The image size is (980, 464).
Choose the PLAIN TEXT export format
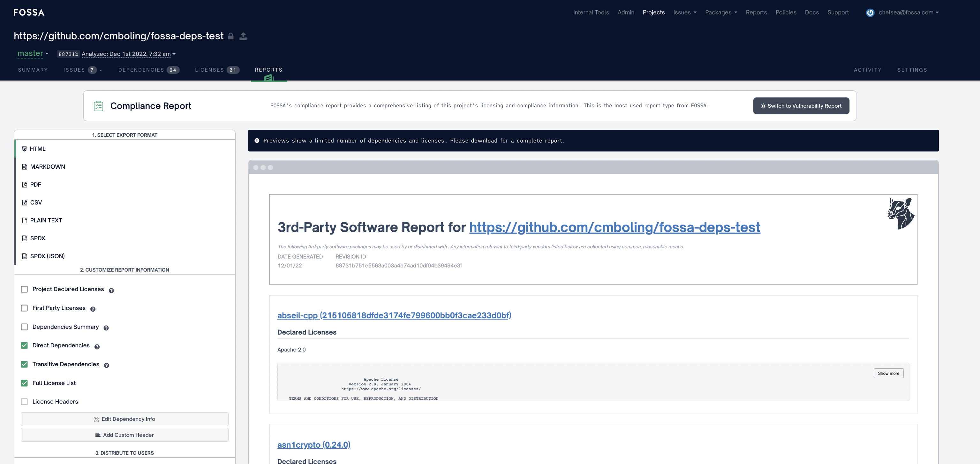coord(125,220)
